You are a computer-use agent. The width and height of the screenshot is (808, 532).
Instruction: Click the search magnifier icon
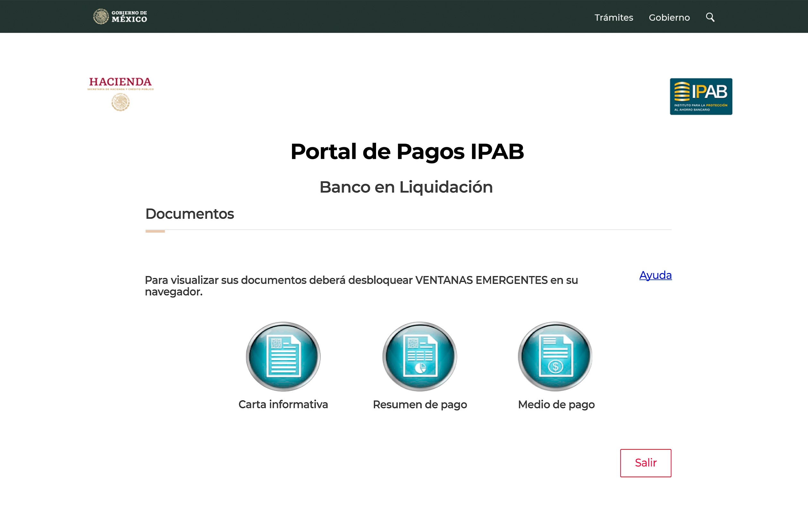pyautogui.click(x=710, y=17)
